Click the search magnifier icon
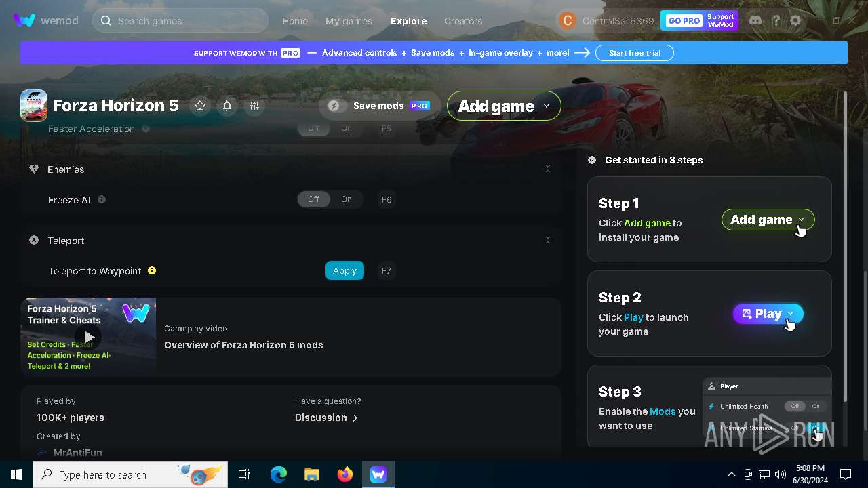Viewport: 868px width, 488px height. (106, 20)
